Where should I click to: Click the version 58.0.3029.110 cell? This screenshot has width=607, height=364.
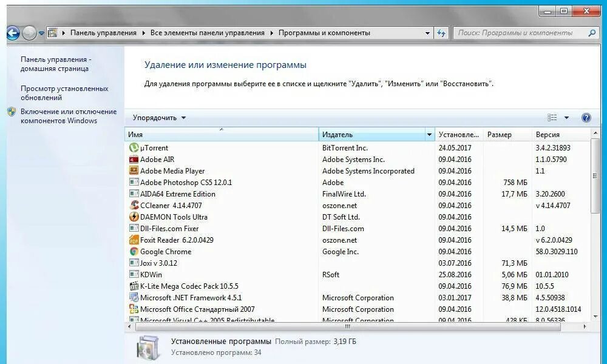tap(556, 251)
